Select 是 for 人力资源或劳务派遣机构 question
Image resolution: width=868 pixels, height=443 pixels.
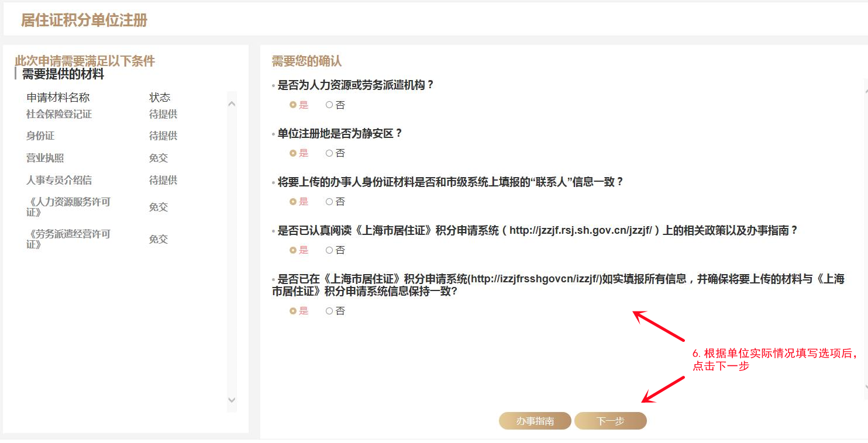click(x=293, y=105)
